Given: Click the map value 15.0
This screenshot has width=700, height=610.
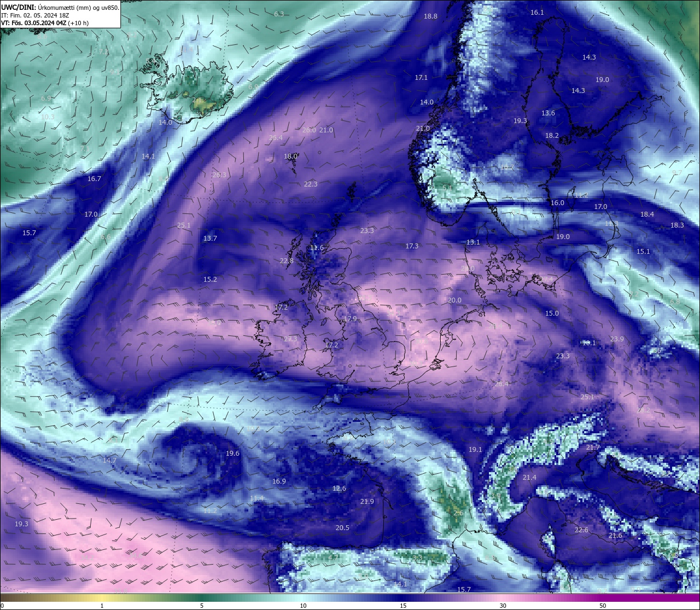Looking at the screenshot, I should point(552,313).
